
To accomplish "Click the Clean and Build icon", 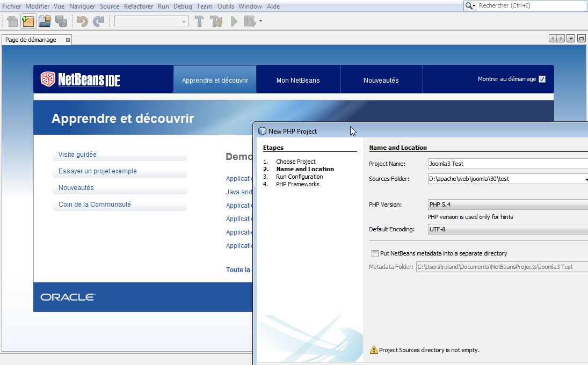I will point(216,21).
